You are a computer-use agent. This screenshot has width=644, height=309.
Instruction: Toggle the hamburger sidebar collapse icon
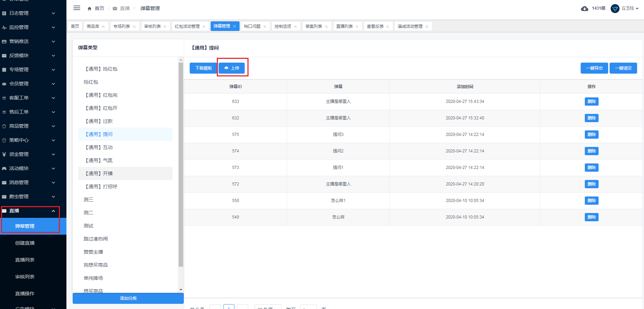pyautogui.click(x=77, y=8)
